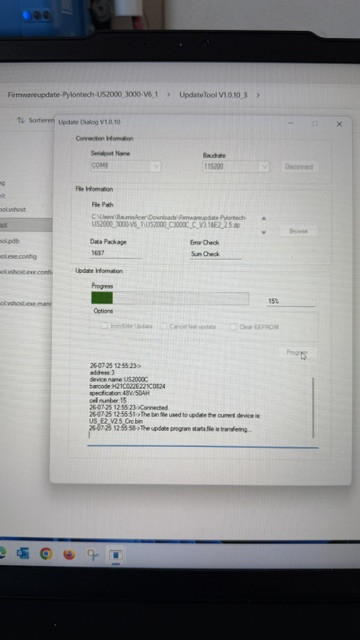360x640 pixels.
Task: Maximize the Update Dialog window
Action: [314, 123]
